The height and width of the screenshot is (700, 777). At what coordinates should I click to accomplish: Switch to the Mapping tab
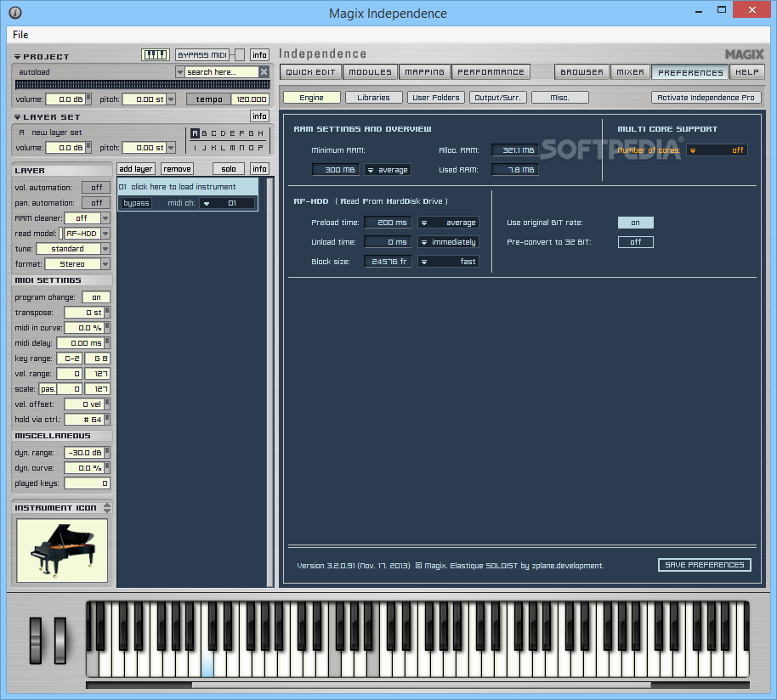[x=425, y=72]
